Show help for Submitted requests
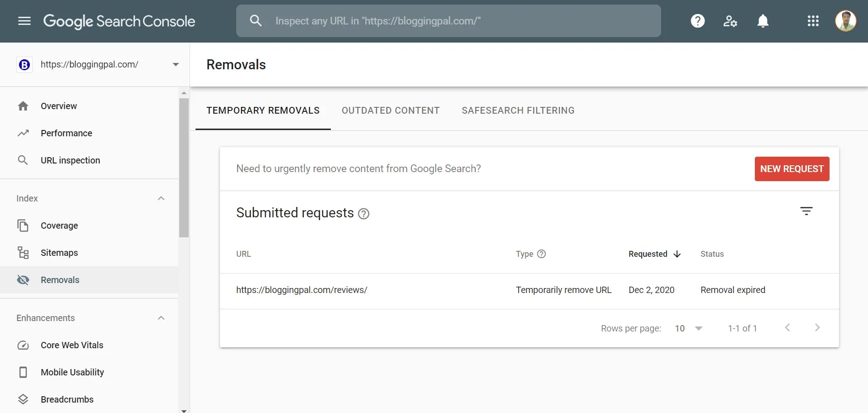The image size is (868, 413). click(x=363, y=214)
